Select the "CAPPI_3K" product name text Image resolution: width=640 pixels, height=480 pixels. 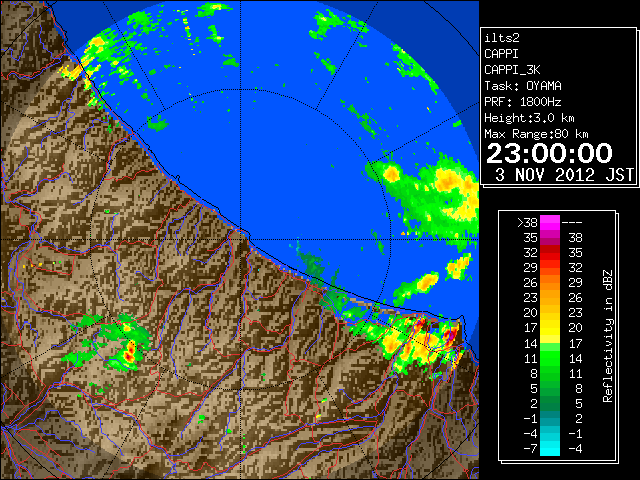(512, 70)
